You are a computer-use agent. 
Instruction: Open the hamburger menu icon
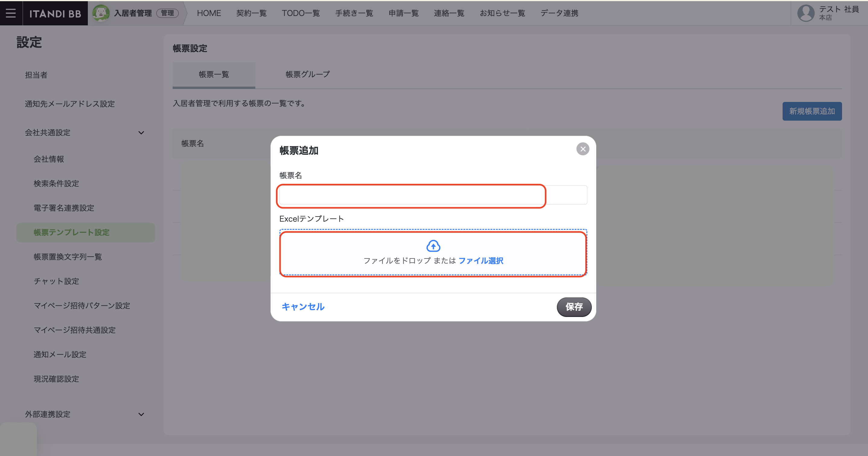pyautogui.click(x=11, y=13)
